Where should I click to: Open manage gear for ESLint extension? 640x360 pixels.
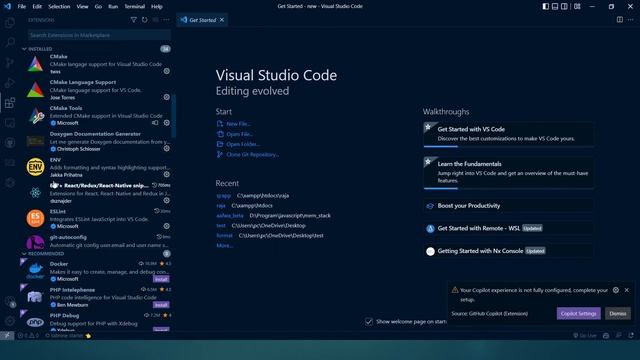click(167, 226)
